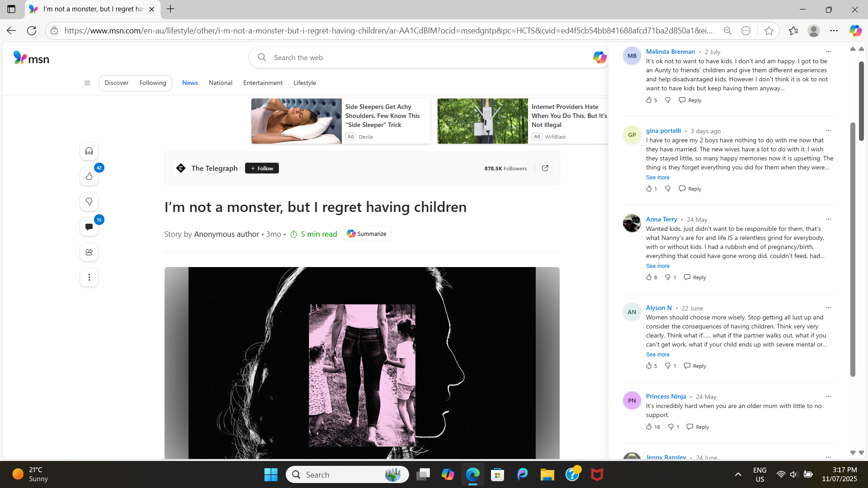The width and height of the screenshot is (868, 488).
Task: Click the listen to article headphones icon
Action: click(89, 151)
